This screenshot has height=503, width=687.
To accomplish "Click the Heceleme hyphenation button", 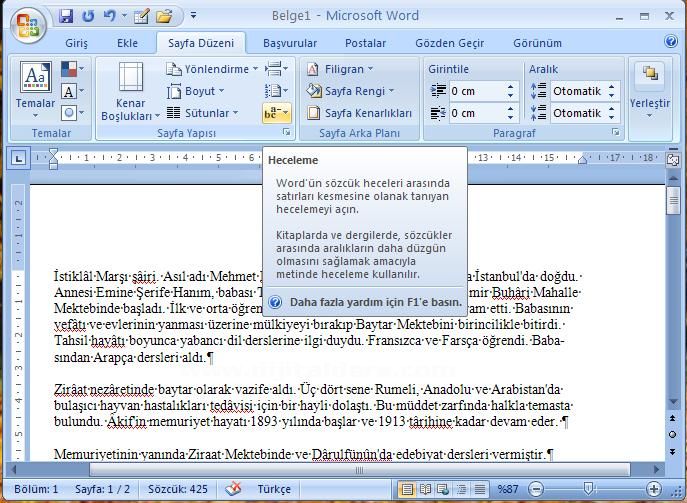I will pos(276,113).
